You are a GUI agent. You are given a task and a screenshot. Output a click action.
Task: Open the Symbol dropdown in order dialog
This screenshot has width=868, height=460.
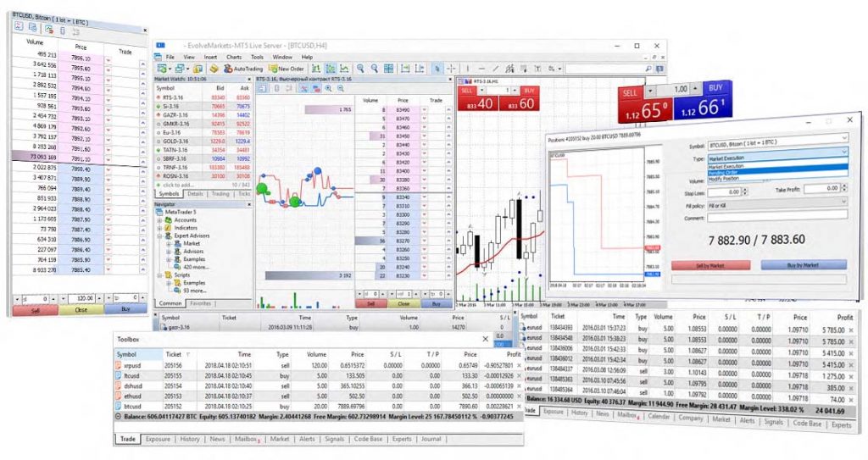pyautogui.click(x=844, y=138)
